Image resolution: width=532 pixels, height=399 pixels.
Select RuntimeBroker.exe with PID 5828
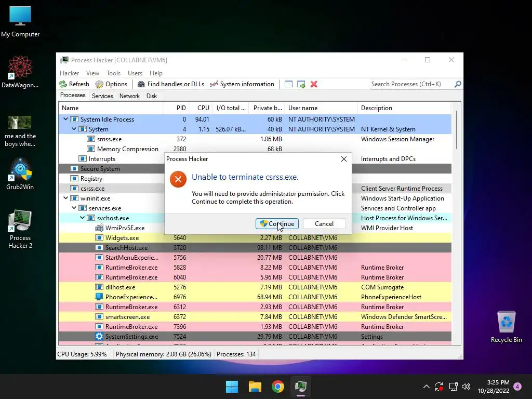pos(255,268)
